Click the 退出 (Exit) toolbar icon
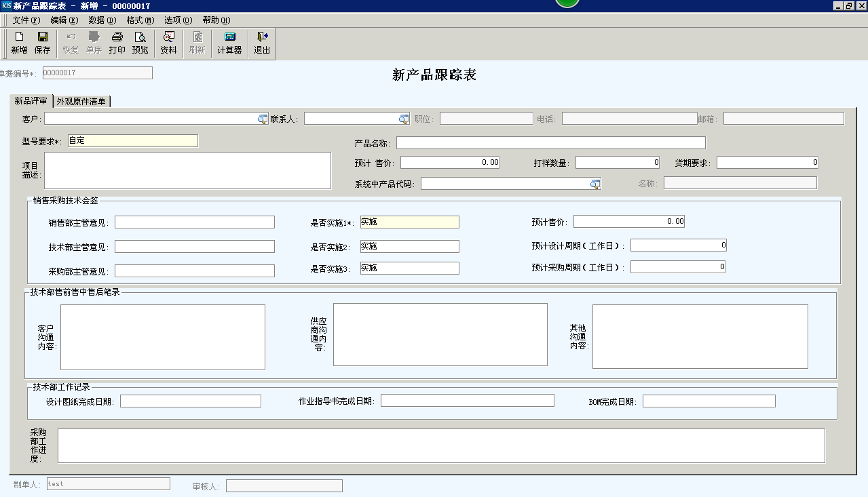868x499 pixels. coord(262,43)
